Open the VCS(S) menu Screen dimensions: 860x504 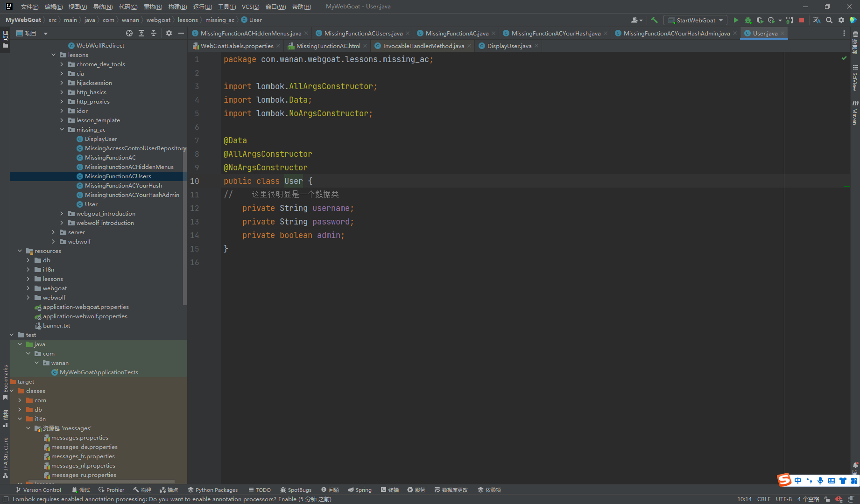[250, 7]
